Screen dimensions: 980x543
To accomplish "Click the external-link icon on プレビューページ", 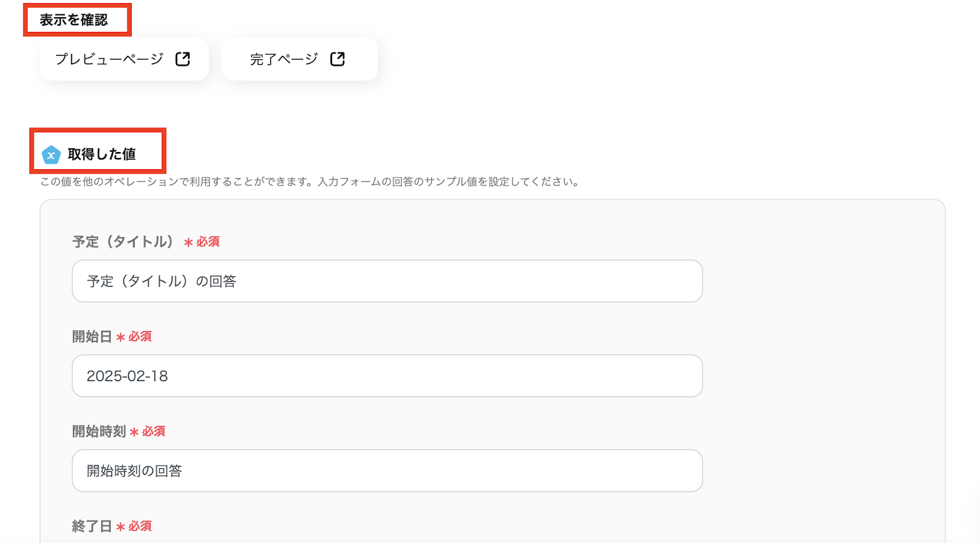I will click(x=183, y=59).
